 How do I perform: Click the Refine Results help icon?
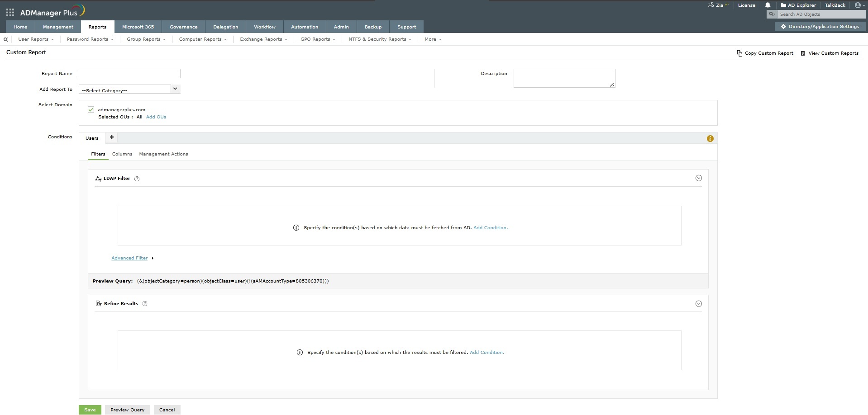point(145,303)
